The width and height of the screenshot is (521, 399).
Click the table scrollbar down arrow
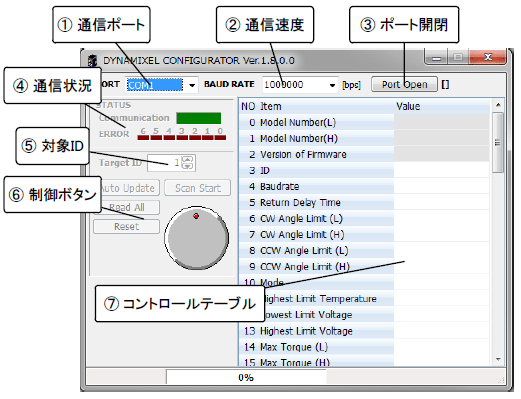(498, 359)
